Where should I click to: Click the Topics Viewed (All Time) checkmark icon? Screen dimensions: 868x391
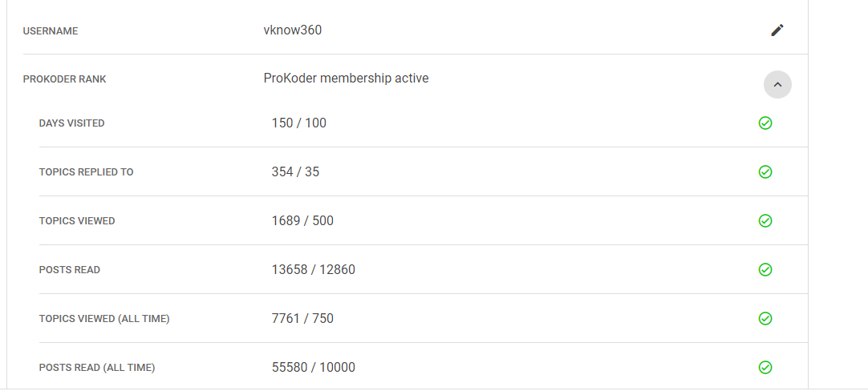tap(765, 319)
